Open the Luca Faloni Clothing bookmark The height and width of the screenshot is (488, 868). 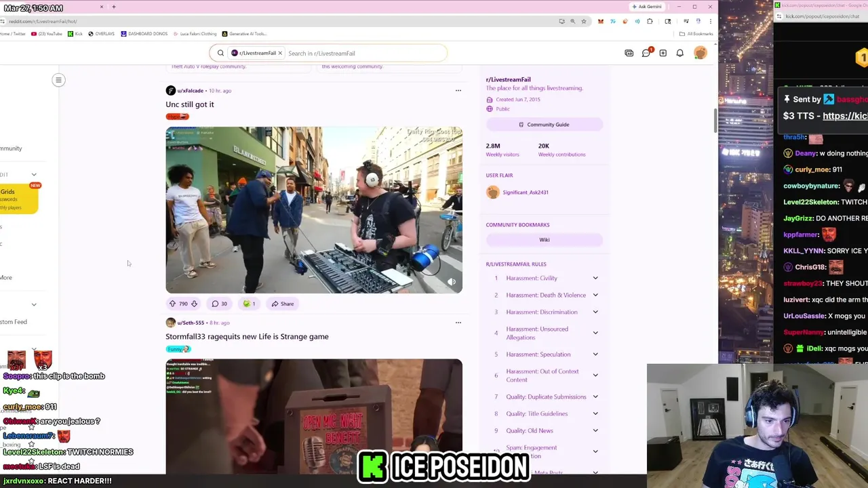pos(195,34)
